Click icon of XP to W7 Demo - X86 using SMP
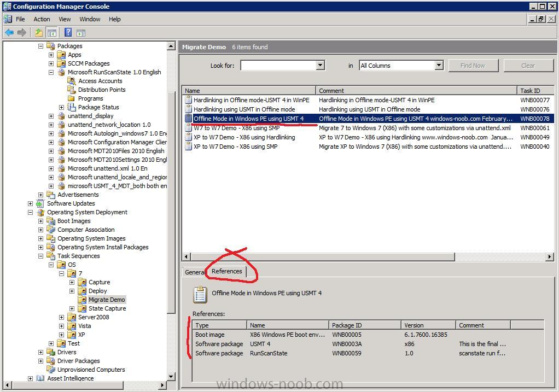The width and height of the screenshot is (559, 392). (188, 147)
